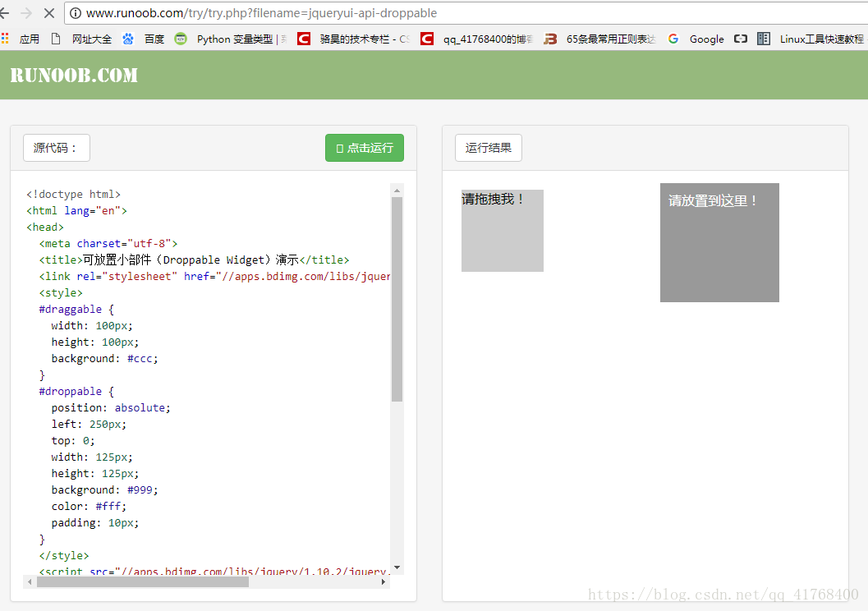Open the 65条最常用正则表达 bookmark
Viewport: 868px width, 611px height.
click(x=599, y=39)
